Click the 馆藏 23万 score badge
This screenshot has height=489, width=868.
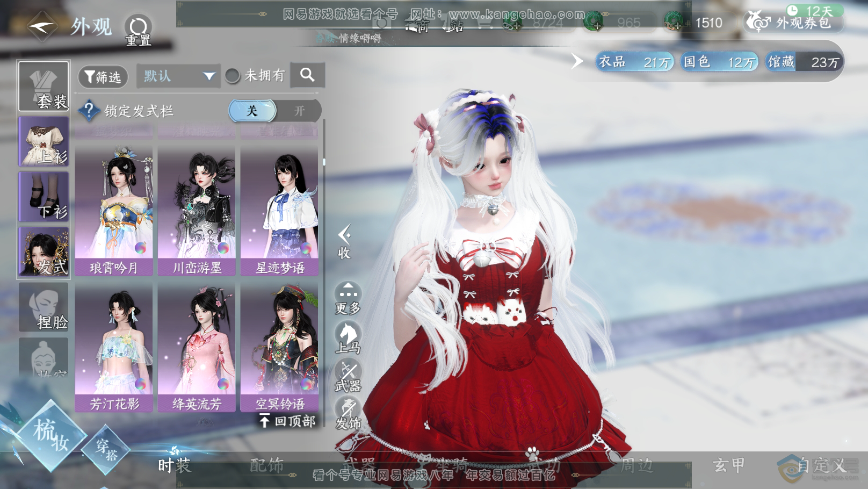803,62
